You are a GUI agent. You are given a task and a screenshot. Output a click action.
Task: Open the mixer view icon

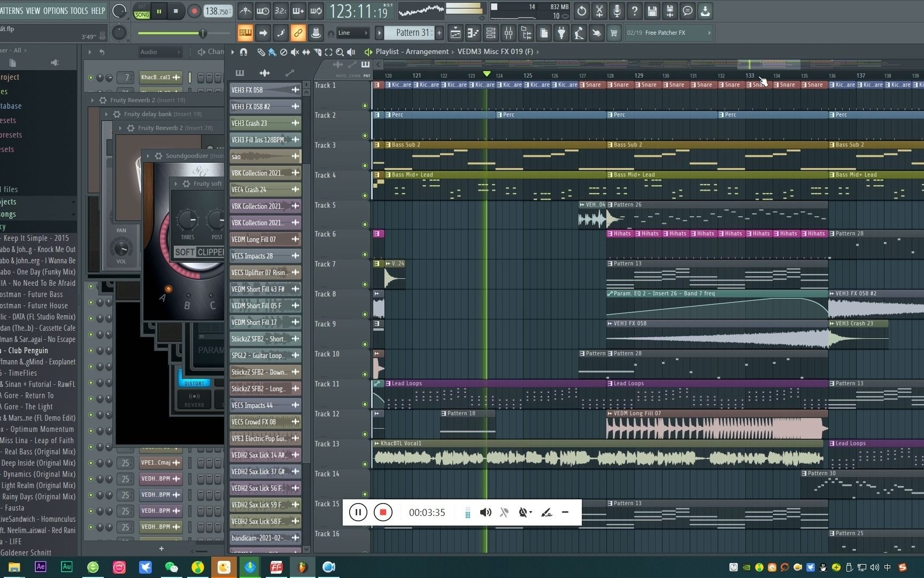pos(508,33)
